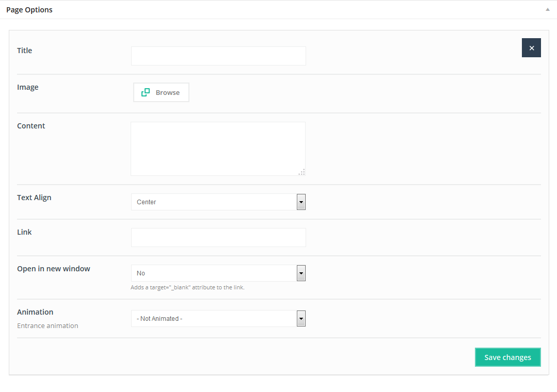Image resolution: width=557 pixels, height=392 pixels.
Task: Open the new window select showing No
Action: pos(214,273)
